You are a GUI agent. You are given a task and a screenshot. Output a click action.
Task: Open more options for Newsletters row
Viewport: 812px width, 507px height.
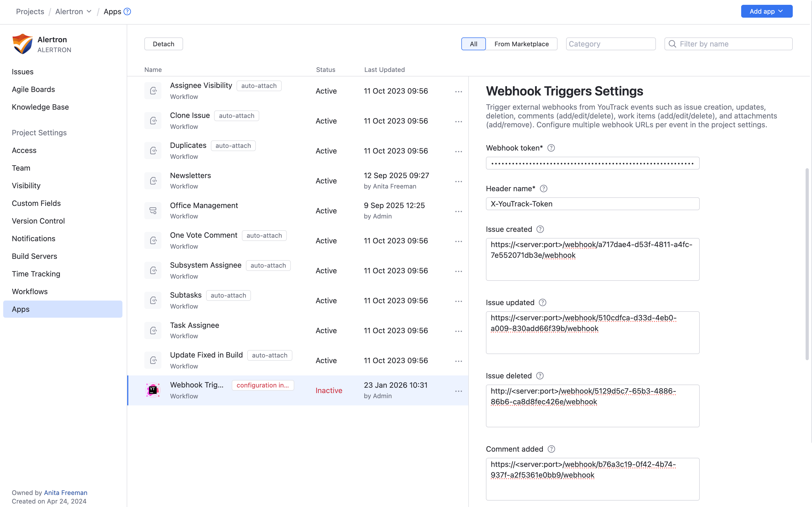pos(458,181)
